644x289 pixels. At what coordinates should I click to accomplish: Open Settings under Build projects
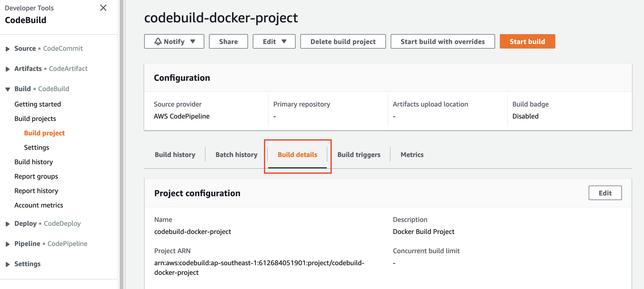coord(37,147)
